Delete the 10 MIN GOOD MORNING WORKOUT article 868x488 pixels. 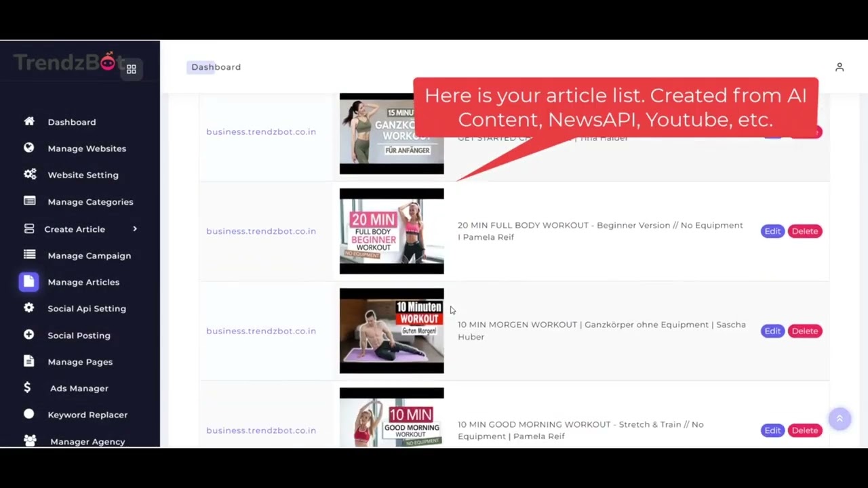[805, 430]
